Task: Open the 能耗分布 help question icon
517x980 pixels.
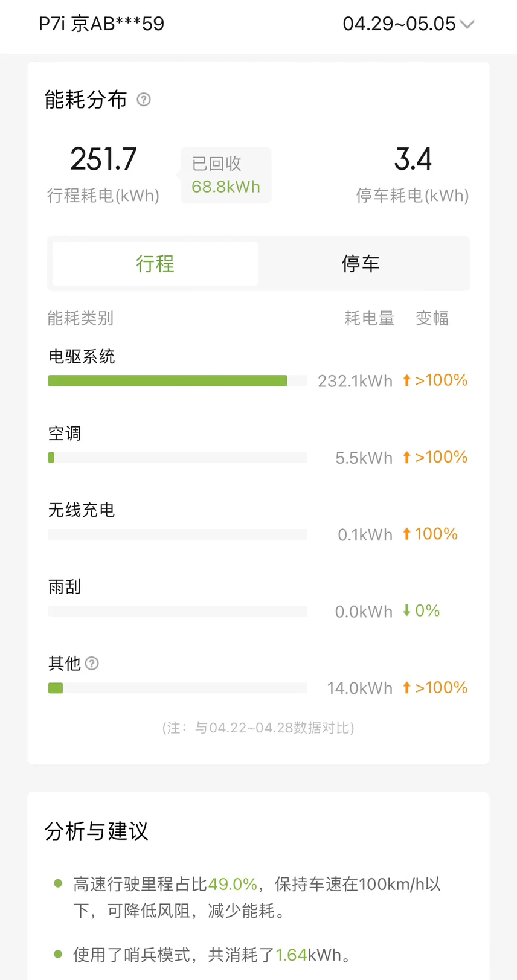Action: coord(144,100)
